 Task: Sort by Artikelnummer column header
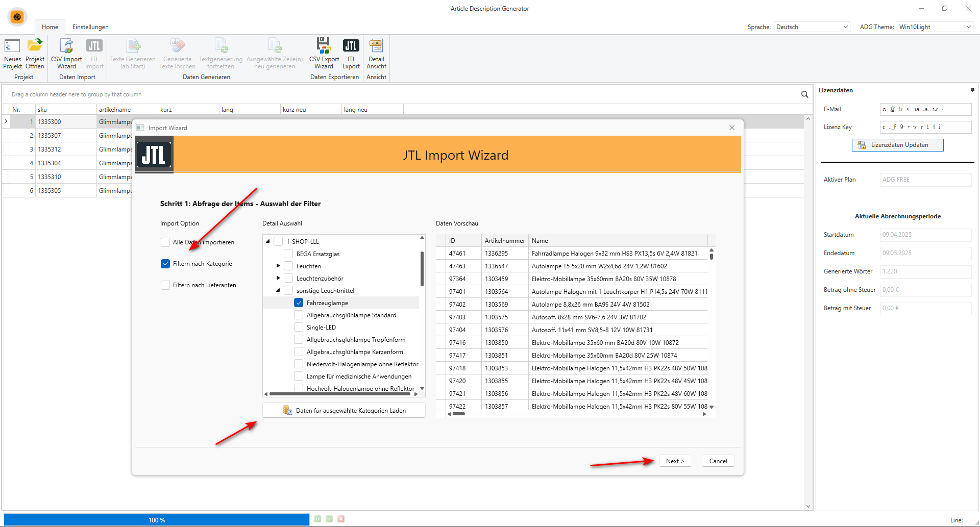pos(505,240)
